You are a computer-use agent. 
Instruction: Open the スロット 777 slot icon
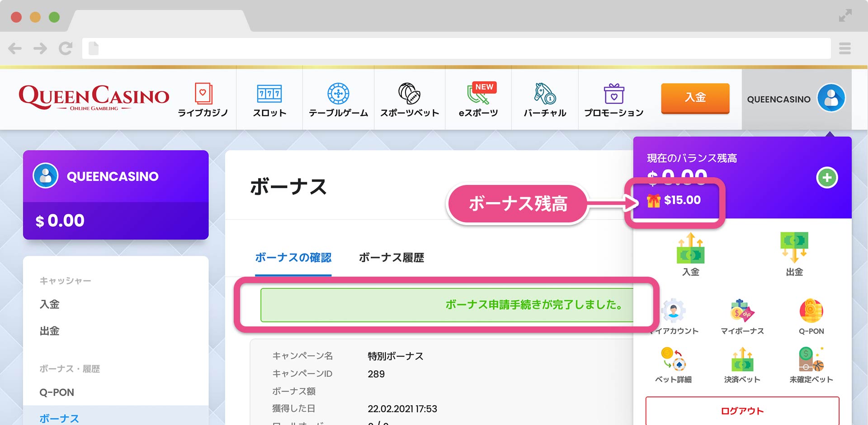pos(269,94)
